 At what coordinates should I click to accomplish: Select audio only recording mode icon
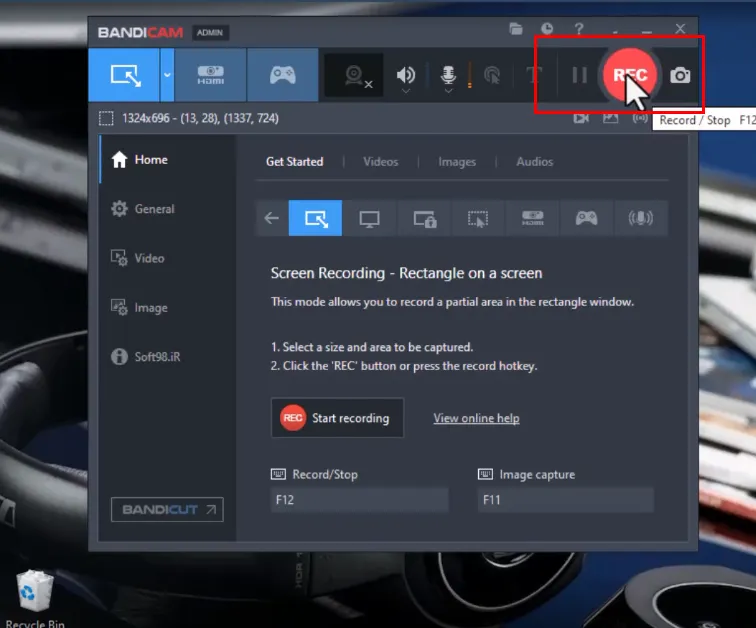(x=641, y=218)
